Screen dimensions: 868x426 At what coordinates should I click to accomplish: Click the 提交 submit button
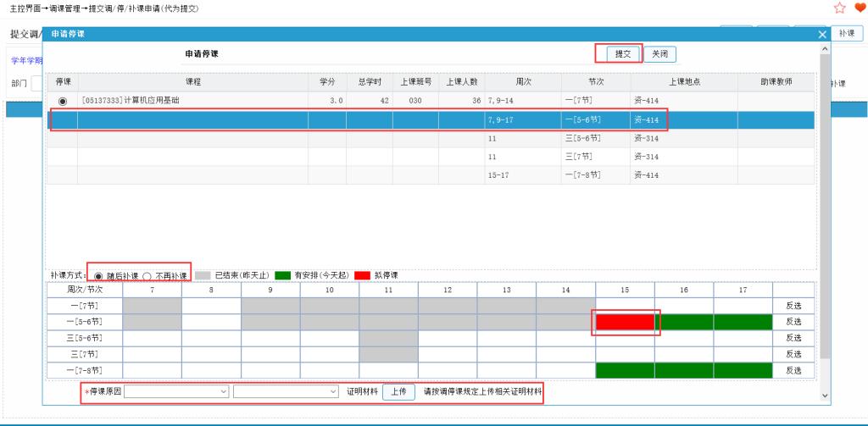(x=623, y=54)
